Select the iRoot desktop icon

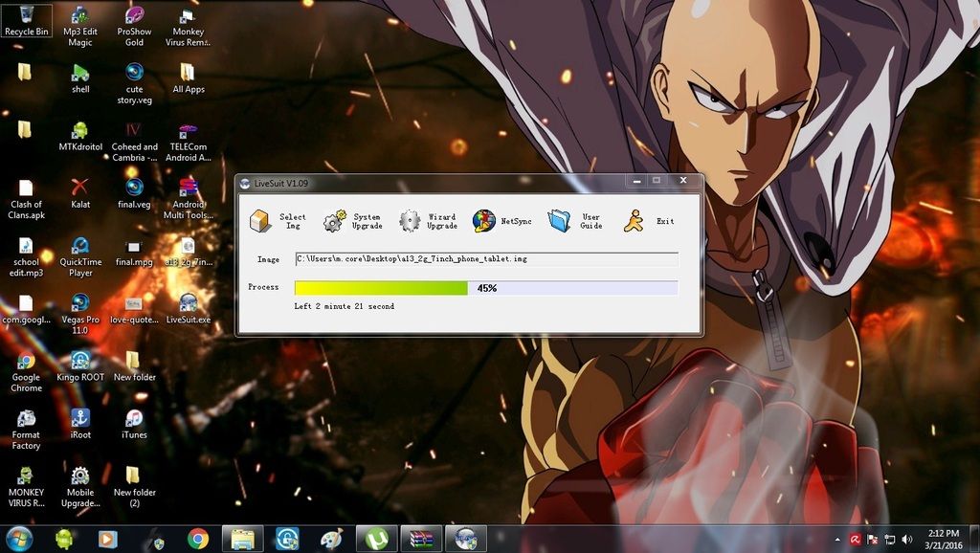[x=80, y=424]
